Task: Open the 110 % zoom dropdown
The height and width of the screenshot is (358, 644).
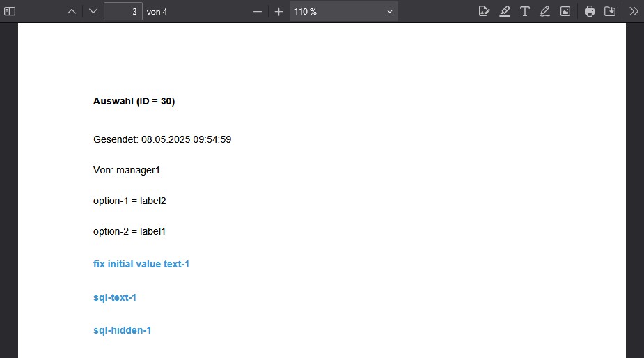Action: coord(343,11)
